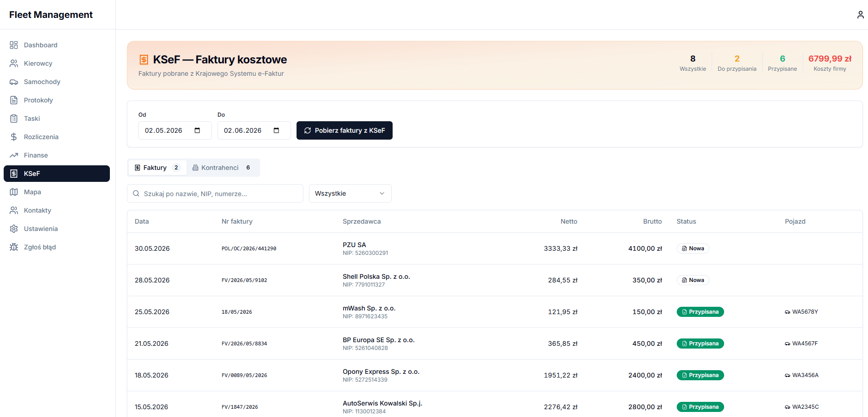Screen dimensions: 868x417
Task: Open calendar picker for Do date
Action: point(276,130)
